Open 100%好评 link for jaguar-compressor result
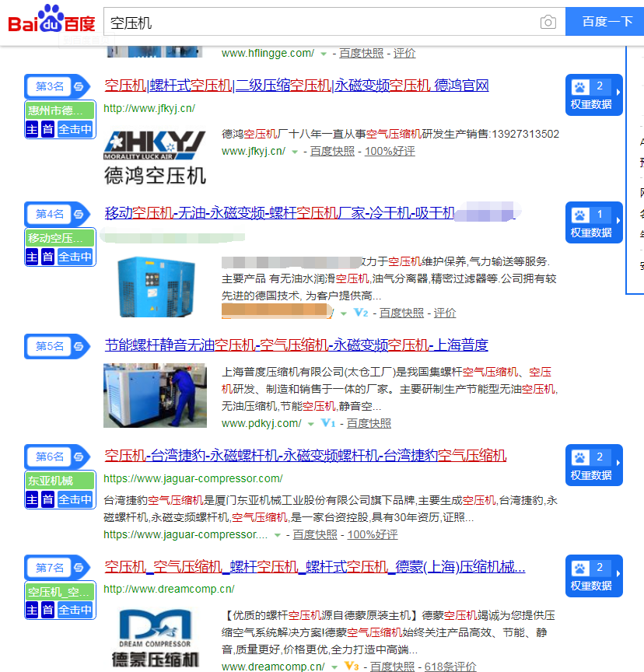Viewport: 644px width, 672px height. point(373,535)
